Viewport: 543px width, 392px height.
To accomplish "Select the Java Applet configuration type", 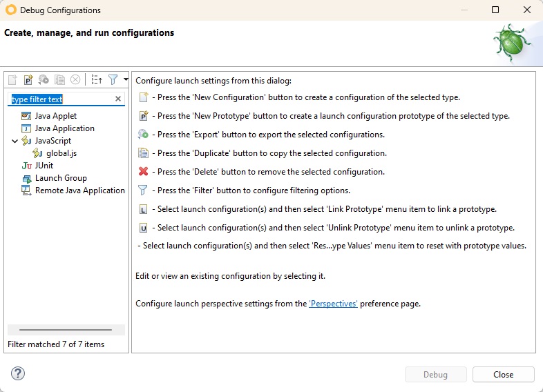I will (x=55, y=116).
